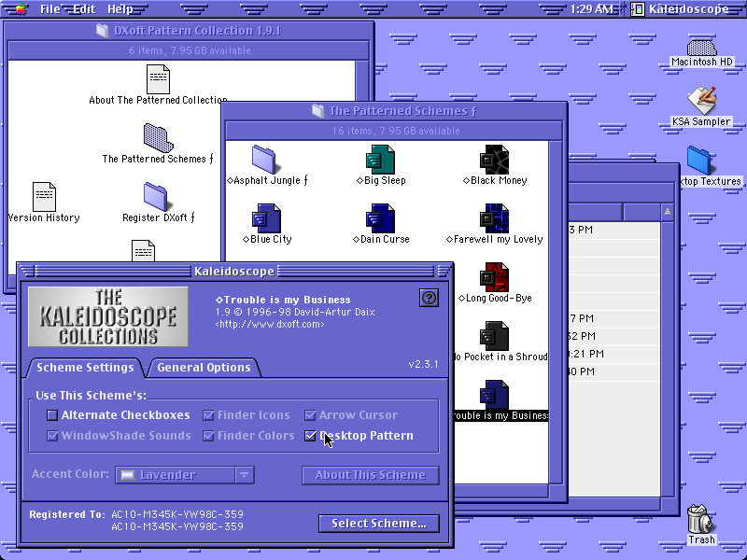Select the Big Sleep scheme icon
Viewport: 747px width, 560px height.
[380, 160]
